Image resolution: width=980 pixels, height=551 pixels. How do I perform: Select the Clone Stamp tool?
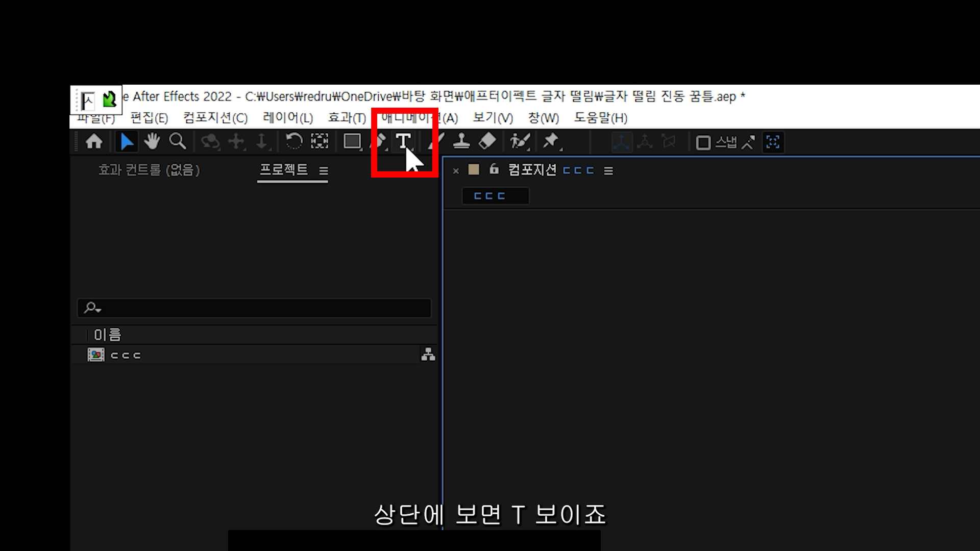pos(461,141)
